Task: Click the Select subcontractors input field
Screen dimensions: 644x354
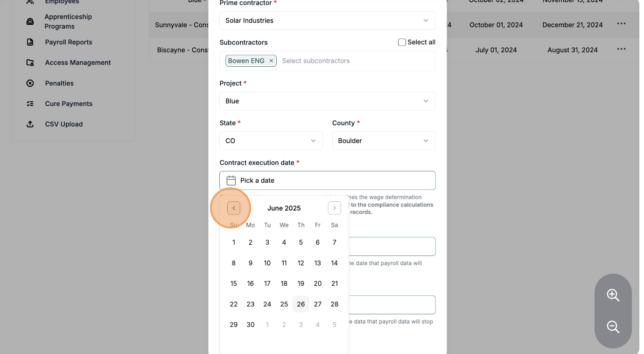Action: [x=355, y=61]
